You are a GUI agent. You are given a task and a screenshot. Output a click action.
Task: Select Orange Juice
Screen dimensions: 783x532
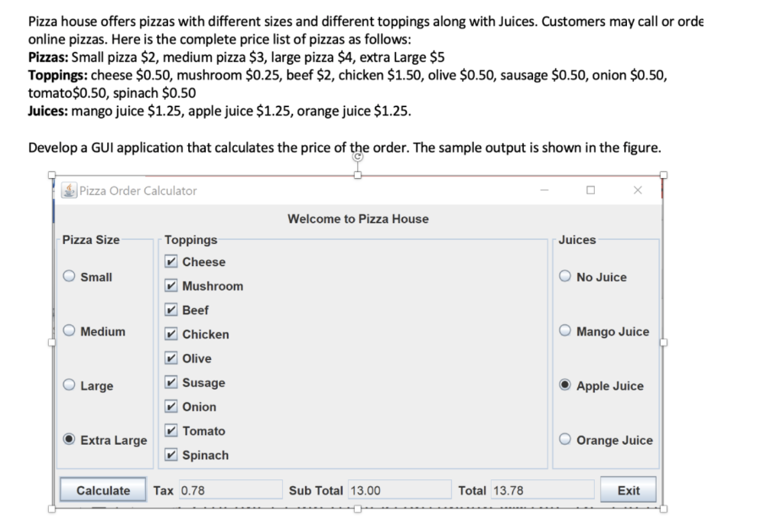click(564, 440)
